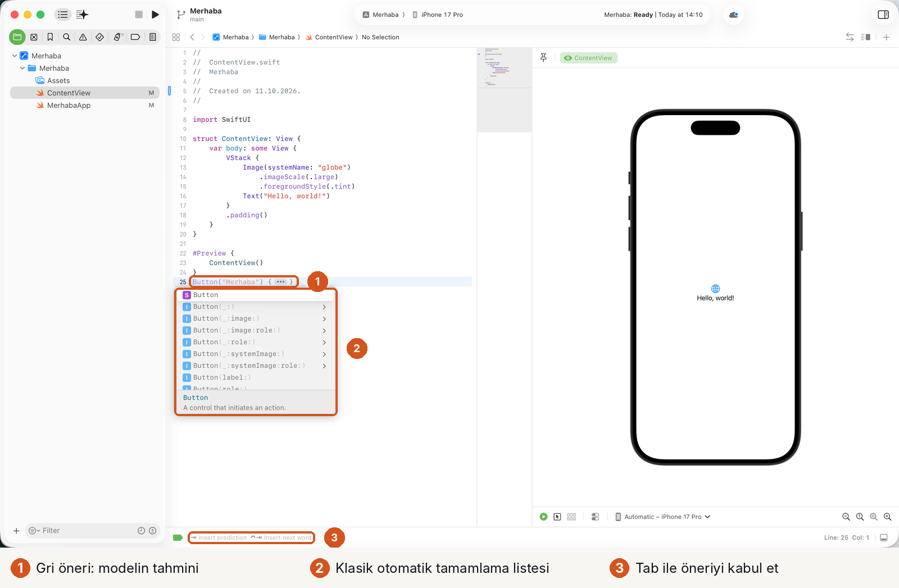Zoom in the preview canvas
Viewport: 899px width, 588px height.
click(887, 517)
